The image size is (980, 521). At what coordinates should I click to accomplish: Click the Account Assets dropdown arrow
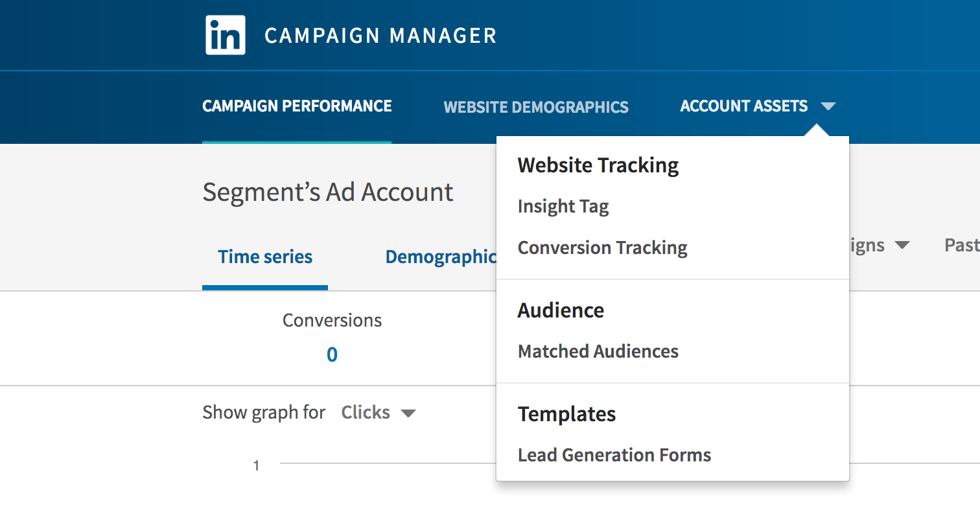[x=828, y=106]
